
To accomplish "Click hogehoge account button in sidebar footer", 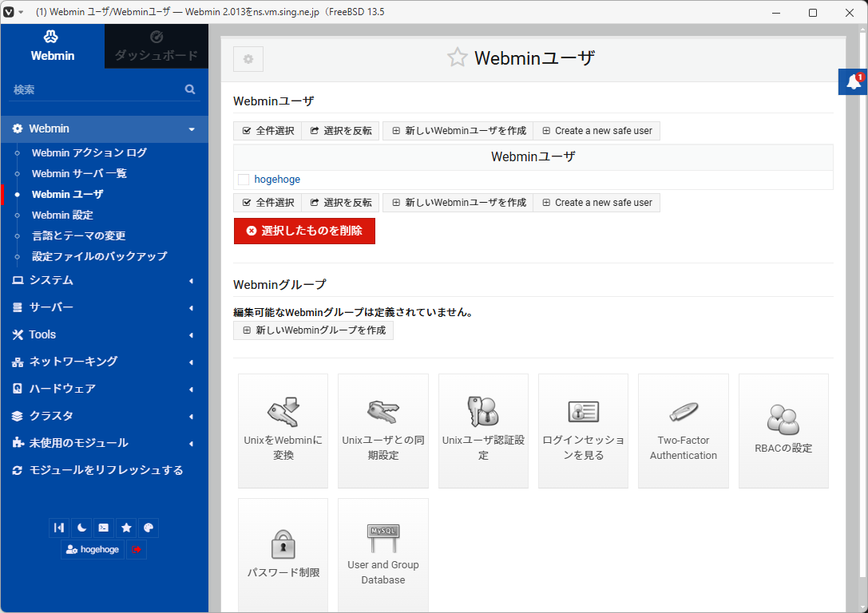I will (93, 549).
